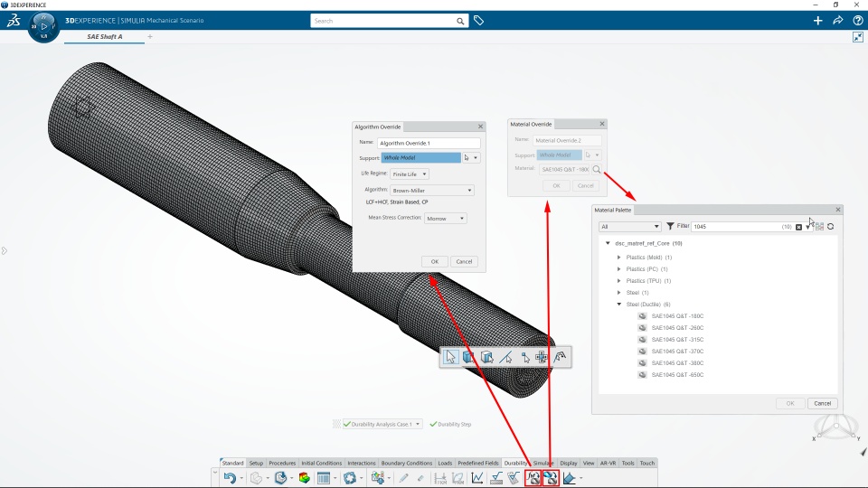Clear the 1045 filter with X icon
The width and height of the screenshot is (868, 488).
tap(798, 227)
